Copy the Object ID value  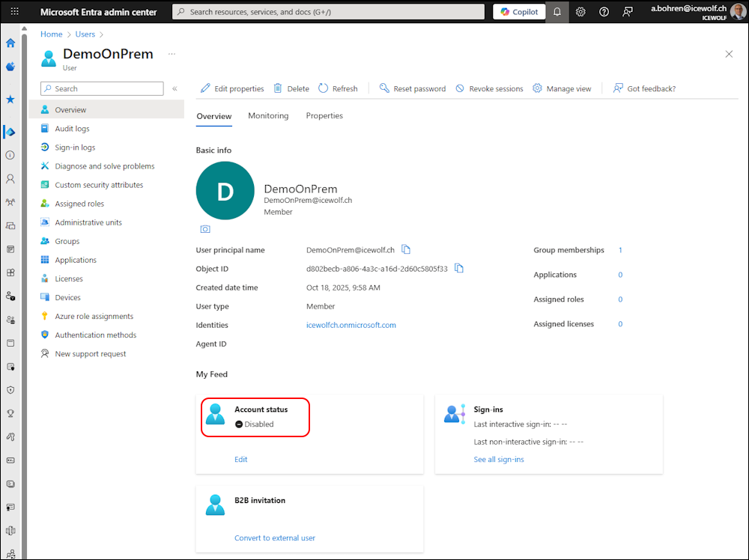tap(459, 268)
